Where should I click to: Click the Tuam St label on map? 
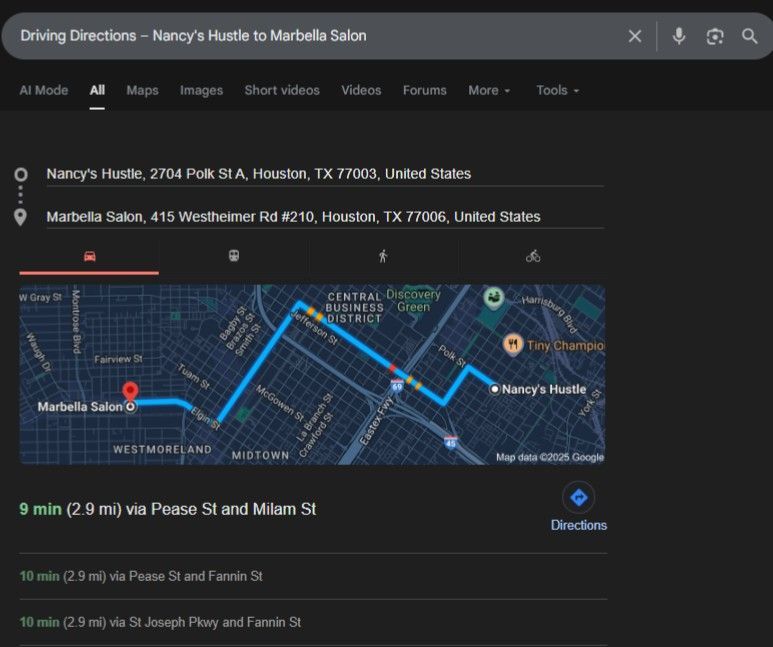click(194, 376)
